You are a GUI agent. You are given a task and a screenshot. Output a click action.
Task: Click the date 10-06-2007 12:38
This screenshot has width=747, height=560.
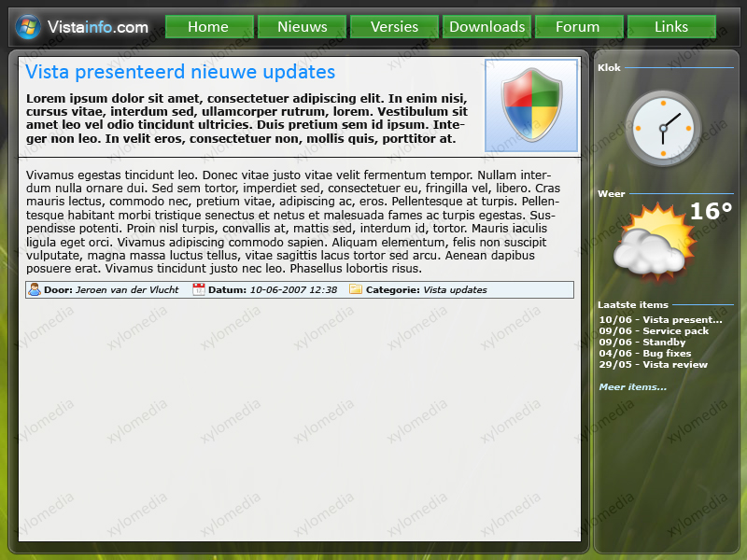click(x=293, y=289)
